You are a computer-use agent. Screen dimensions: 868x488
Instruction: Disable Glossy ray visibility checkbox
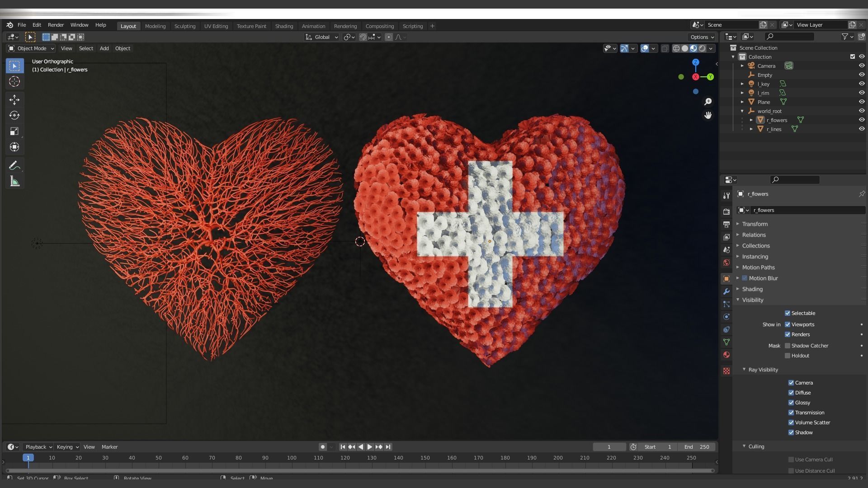tap(791, 403)
